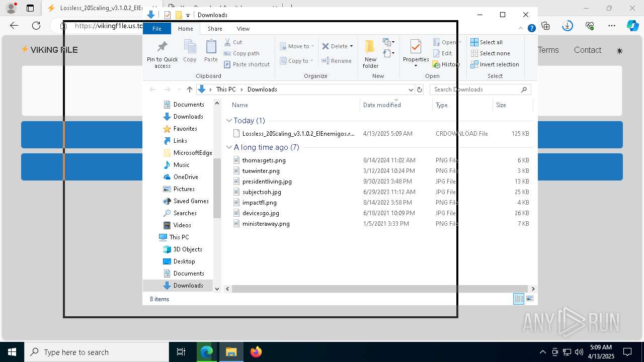The image size is (644, 362).
Task: Sort files by Date modified column
Action: [x=382, y=105]
